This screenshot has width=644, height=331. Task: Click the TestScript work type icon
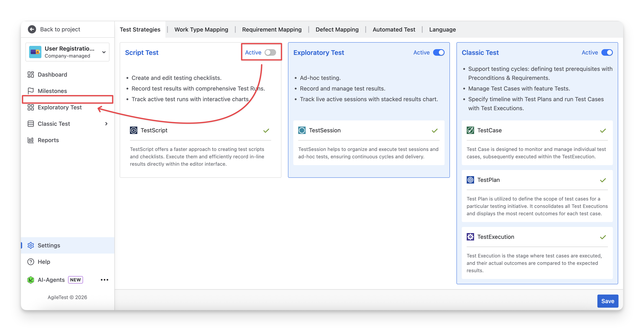(133, 130)
